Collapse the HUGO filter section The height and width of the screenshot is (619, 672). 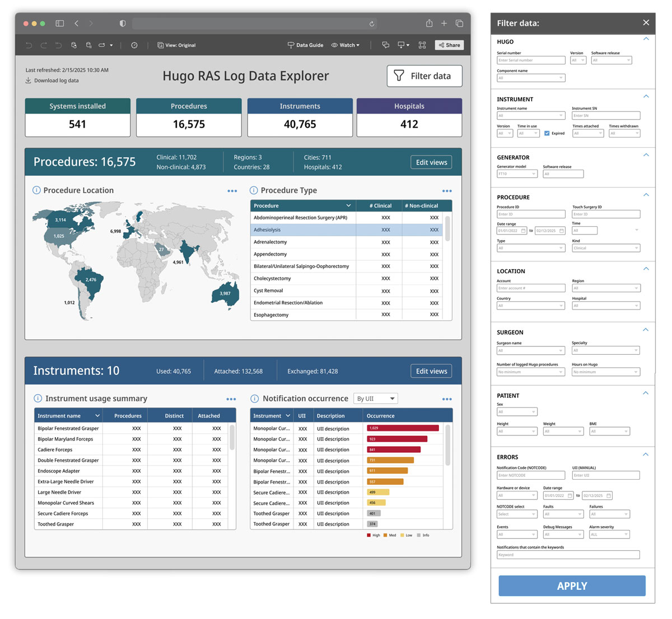(x=646, y=39)
